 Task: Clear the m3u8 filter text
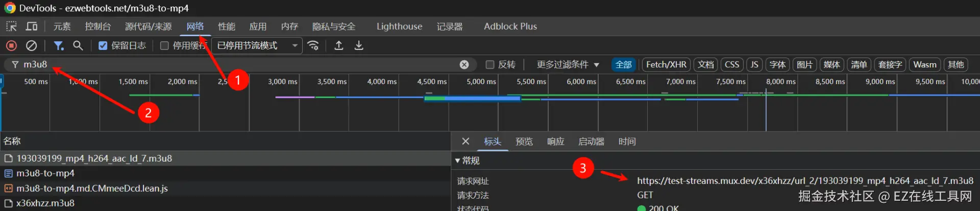click(464, 65)
